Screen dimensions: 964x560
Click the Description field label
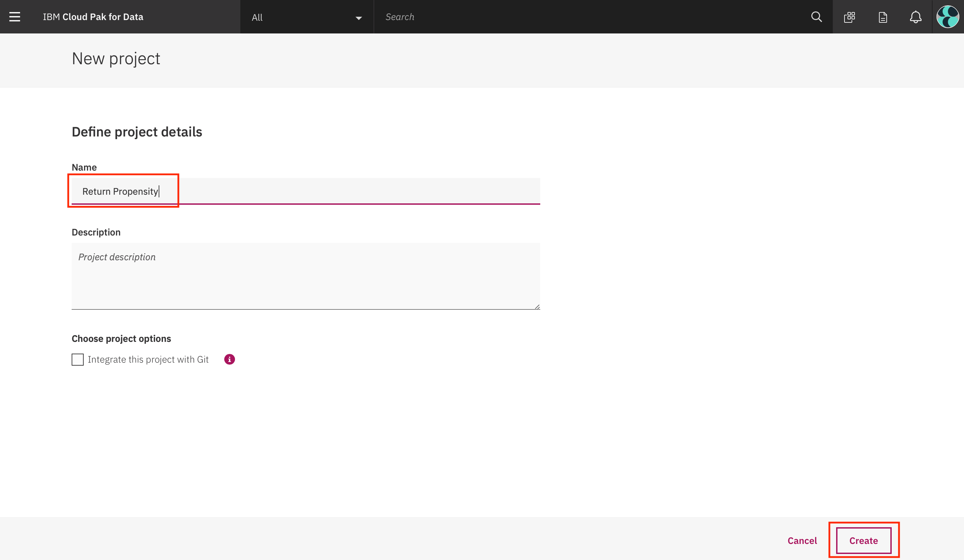click(x=96, y=232)
